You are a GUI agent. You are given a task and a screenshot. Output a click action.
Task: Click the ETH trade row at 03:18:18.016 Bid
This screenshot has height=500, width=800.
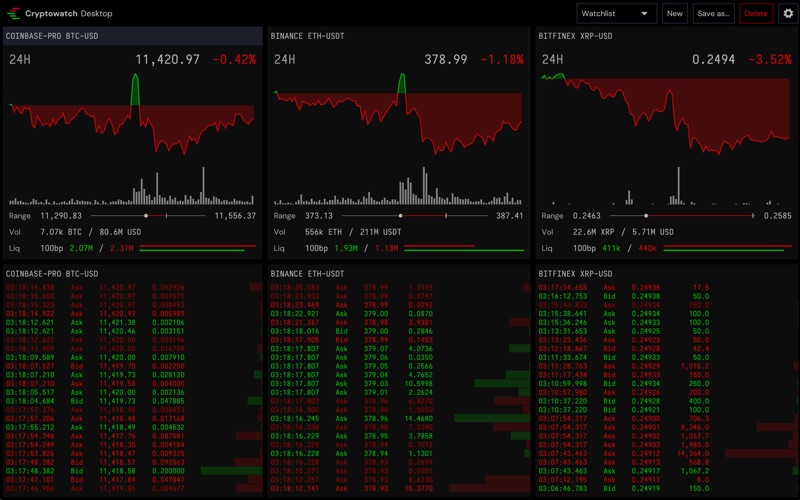point(399,331)
